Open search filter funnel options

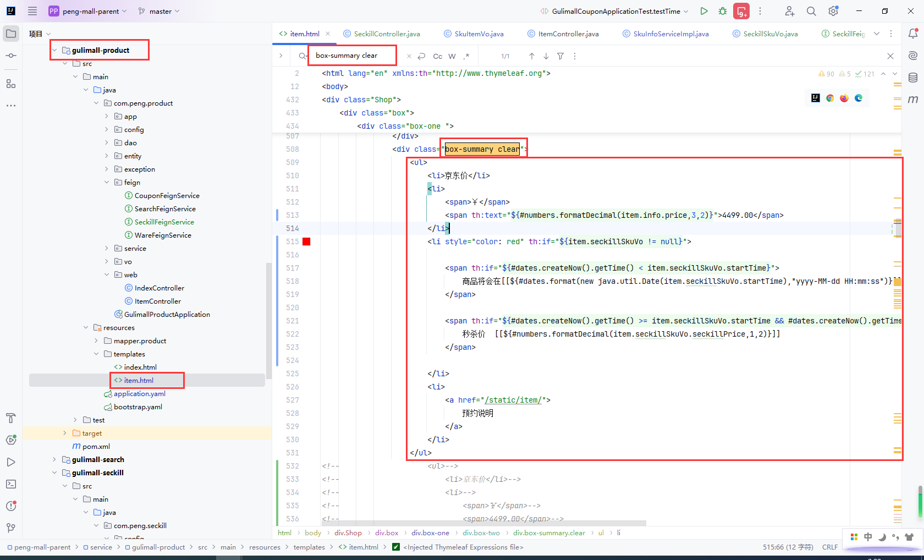tap(560, 56)
